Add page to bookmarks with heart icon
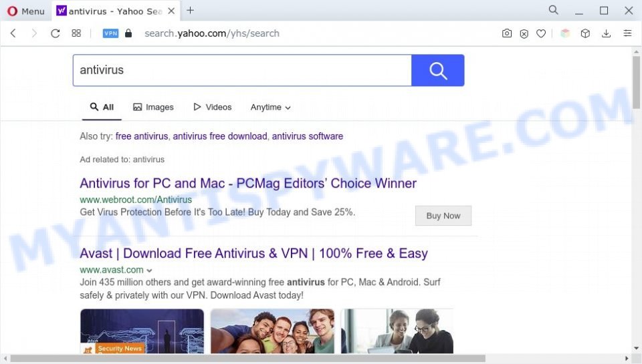This screenshot has height=364, width=642. pos(541,33)
